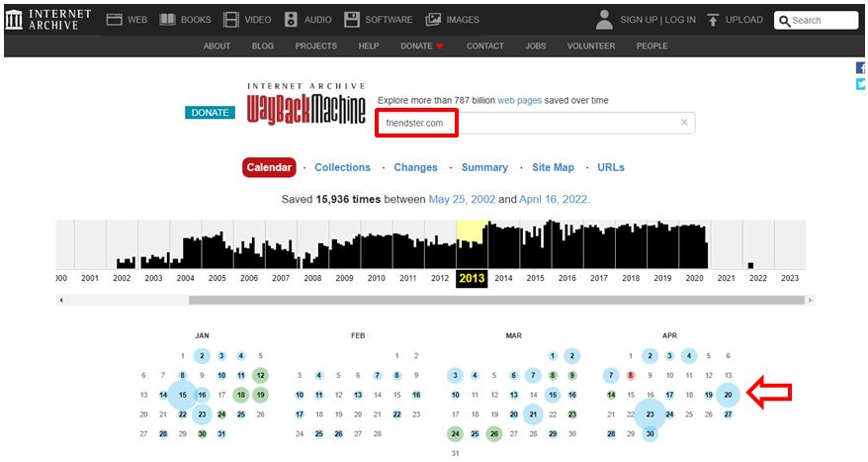Select year 2013 on the timeline
Image resolution: width=868 pixels, height=462 pixels.
point(472,278)
